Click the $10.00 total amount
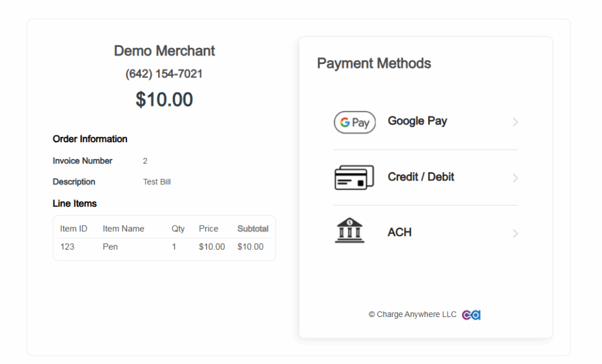The width and height of the screenshot is (602, 364). pyautogui.click(x=165, y=100)
